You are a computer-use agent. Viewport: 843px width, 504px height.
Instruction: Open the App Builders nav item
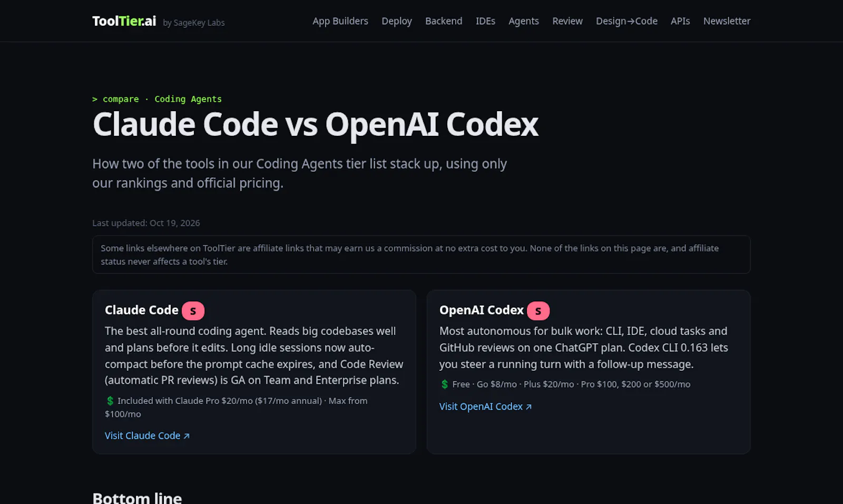(x=340, y=21)
